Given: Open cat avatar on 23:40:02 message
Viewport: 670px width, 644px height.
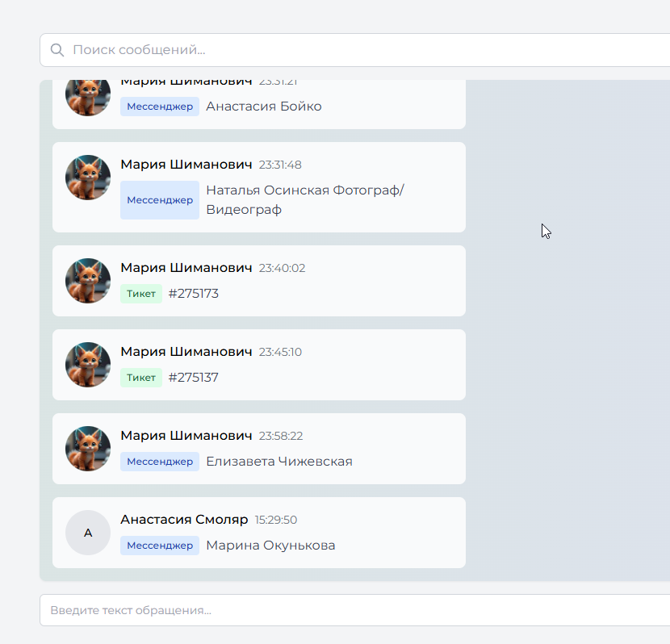Looking at the screenshot, I should [88, 281].
